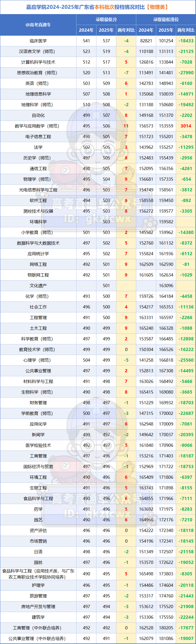Click rank change -81 in 网络工程 row

click(x=186, y=264)
